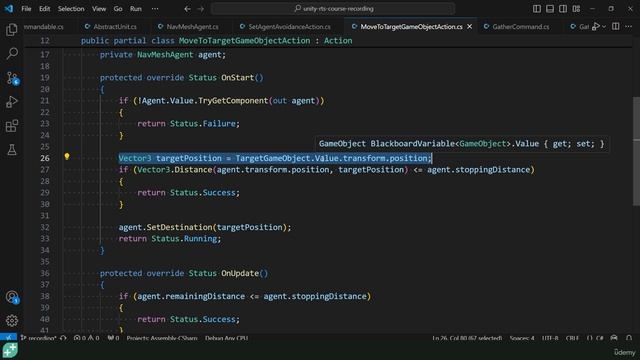
Task: Click the recording branch name in status bar
Action: tap(39, 338)
